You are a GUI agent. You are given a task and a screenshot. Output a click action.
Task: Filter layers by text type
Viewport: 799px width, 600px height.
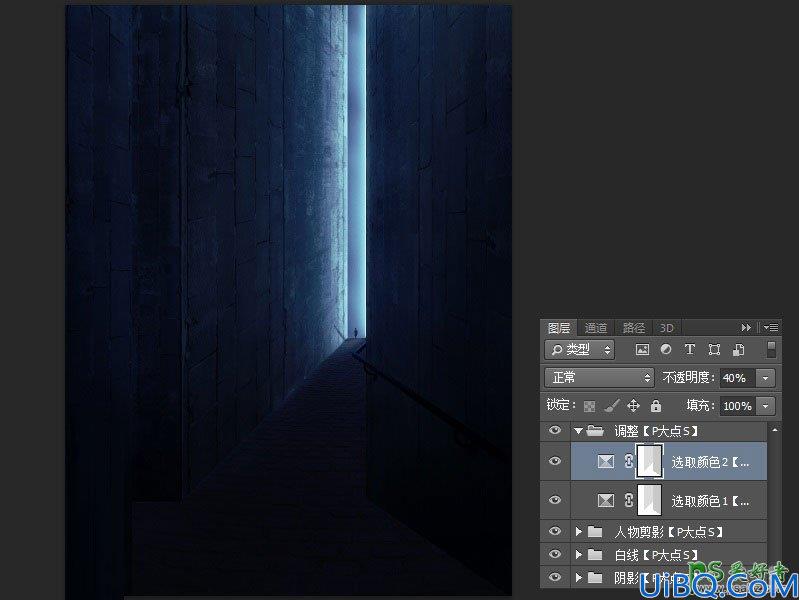click(x=689, y=350)
